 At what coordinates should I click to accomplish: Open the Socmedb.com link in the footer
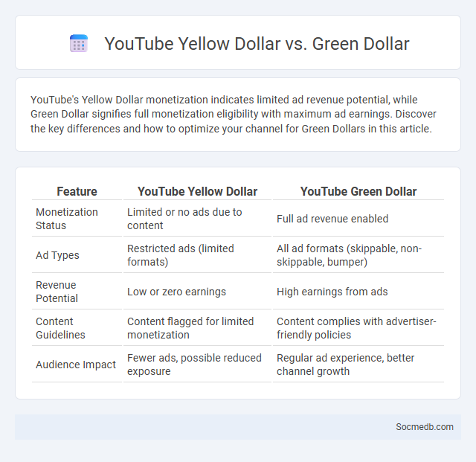click(425, 427)
